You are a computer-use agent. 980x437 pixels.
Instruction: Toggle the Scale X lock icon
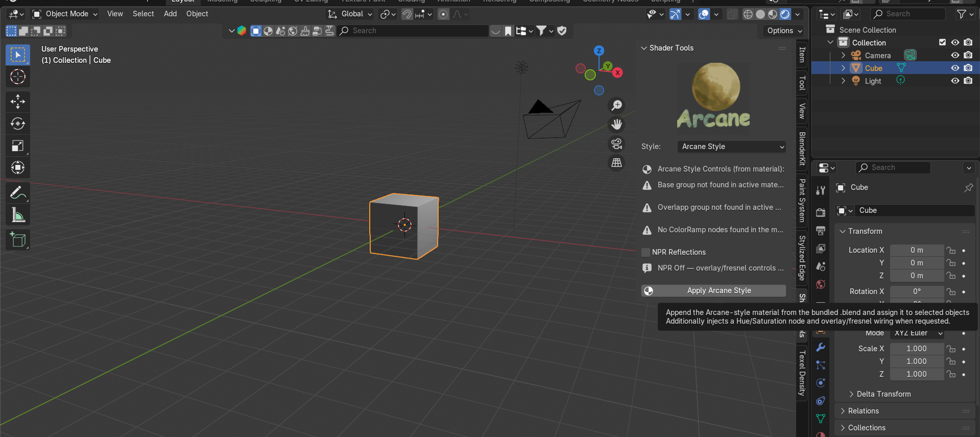[950, 349]
